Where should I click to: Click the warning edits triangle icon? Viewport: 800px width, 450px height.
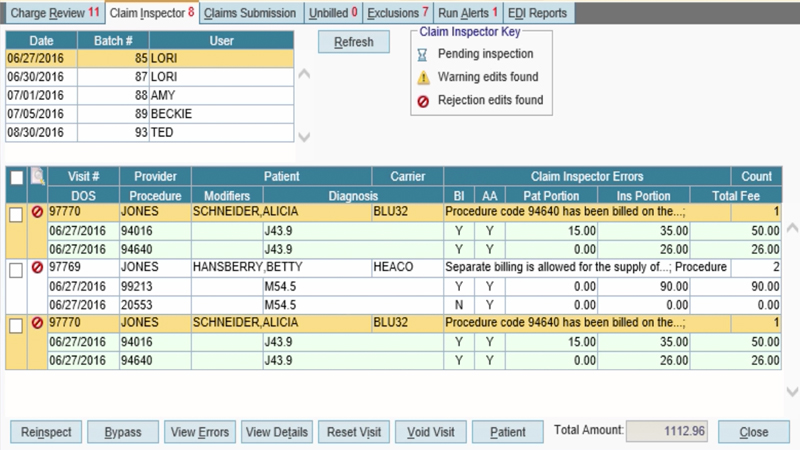tap(422, 77)
